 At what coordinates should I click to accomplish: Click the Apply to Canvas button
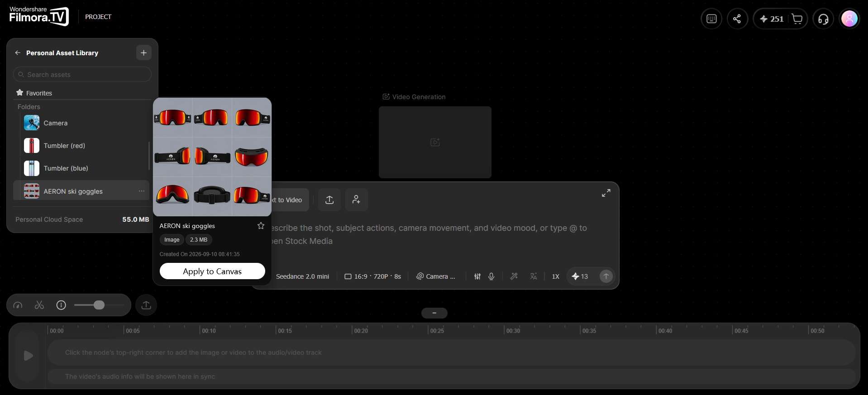click(212, 271)
